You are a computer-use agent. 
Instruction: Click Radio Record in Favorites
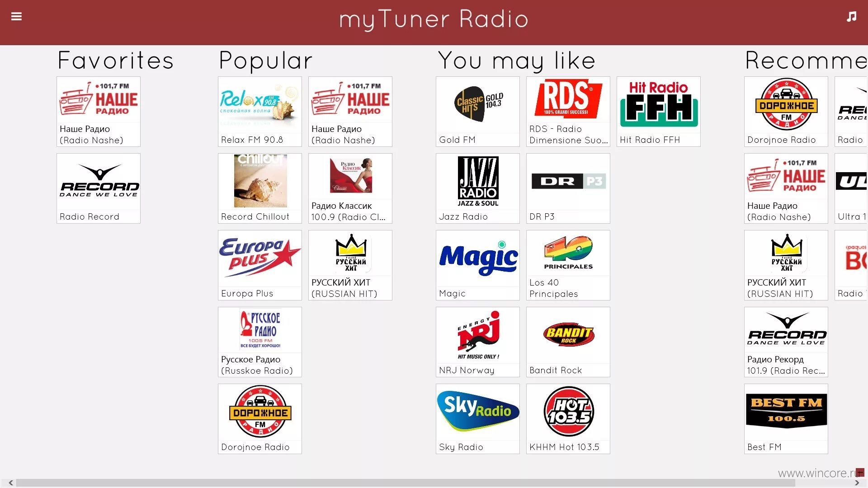[99, 188]
